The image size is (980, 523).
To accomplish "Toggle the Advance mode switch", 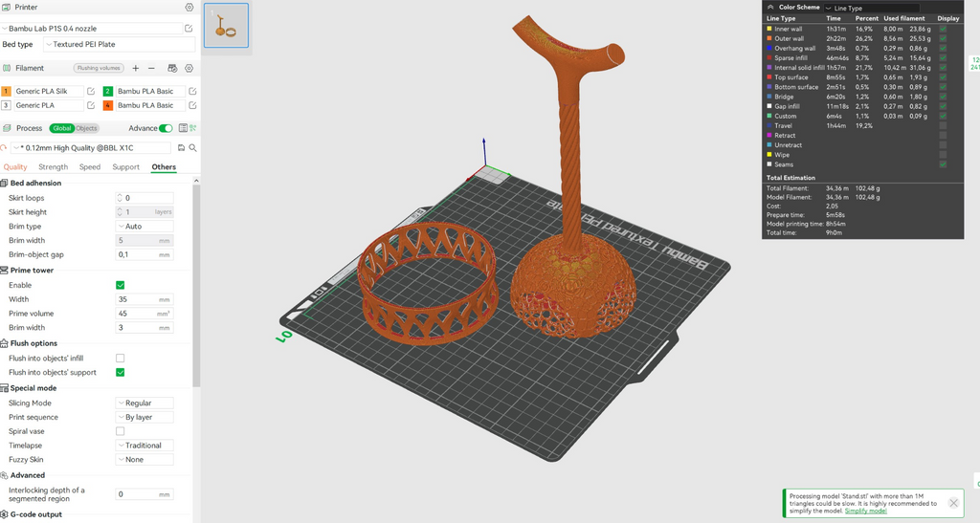I will [x=166, y=128].
